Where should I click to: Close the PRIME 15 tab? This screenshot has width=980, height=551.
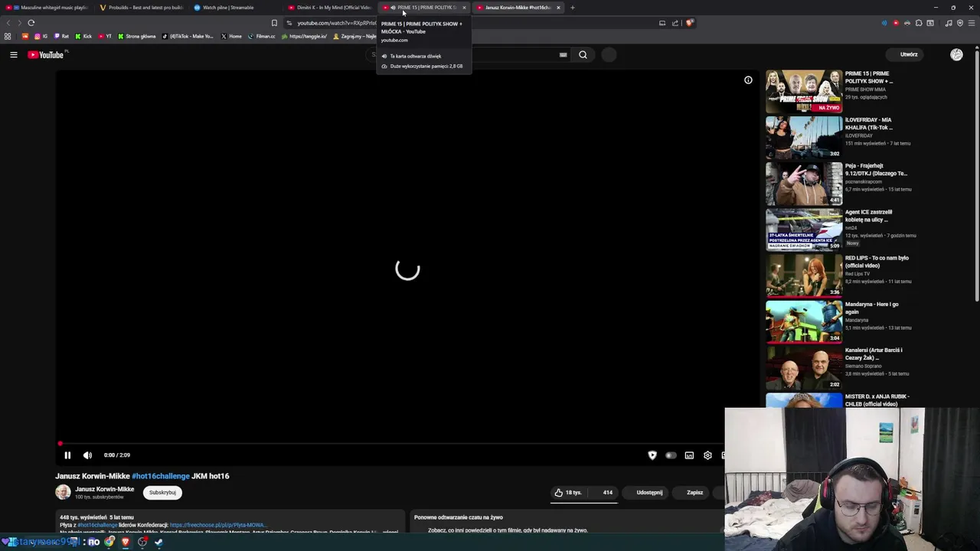point(464,8)
